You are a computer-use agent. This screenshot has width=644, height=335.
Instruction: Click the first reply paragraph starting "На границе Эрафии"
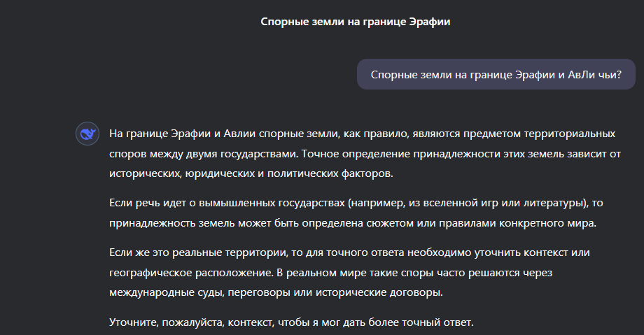pyautogui.click(x=365, y=152)
